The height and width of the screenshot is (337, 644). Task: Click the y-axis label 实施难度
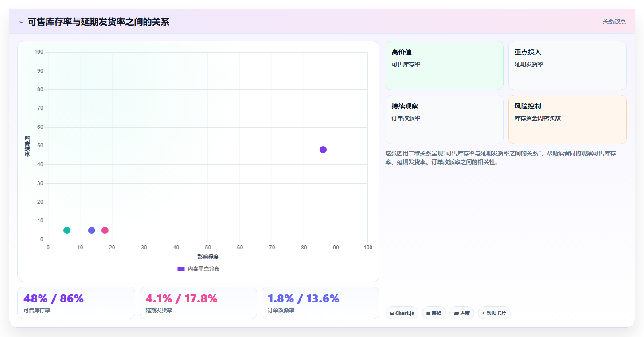click(x=27, y=146)
